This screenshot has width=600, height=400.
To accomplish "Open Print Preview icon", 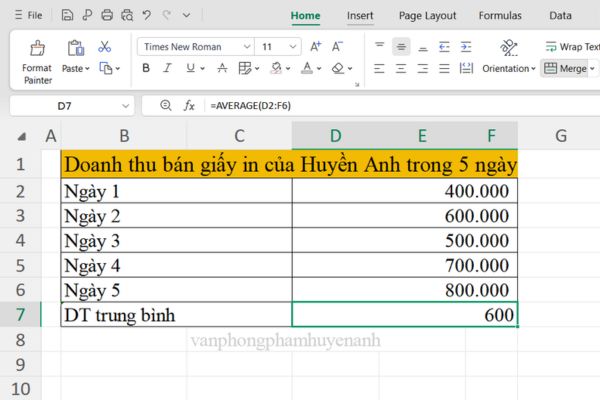I will (x=127, y=15).
